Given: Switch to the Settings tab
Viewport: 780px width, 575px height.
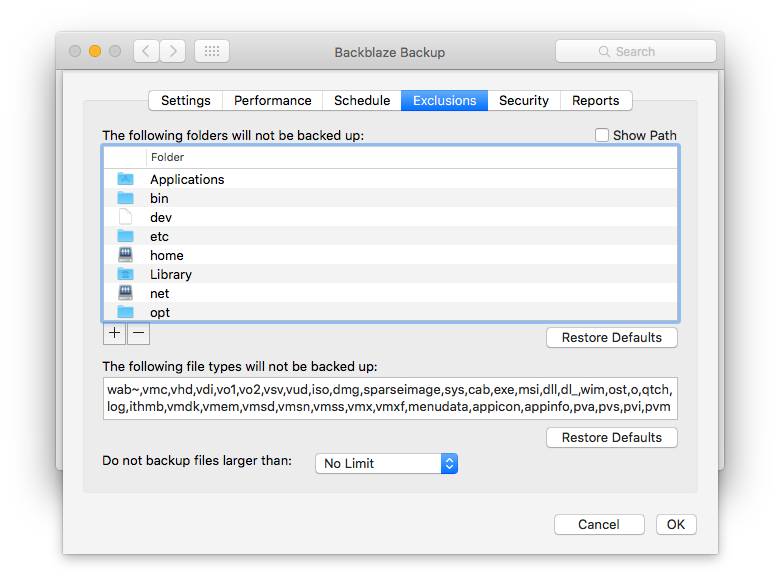Looking at the screenshot, I should (186, 100).
